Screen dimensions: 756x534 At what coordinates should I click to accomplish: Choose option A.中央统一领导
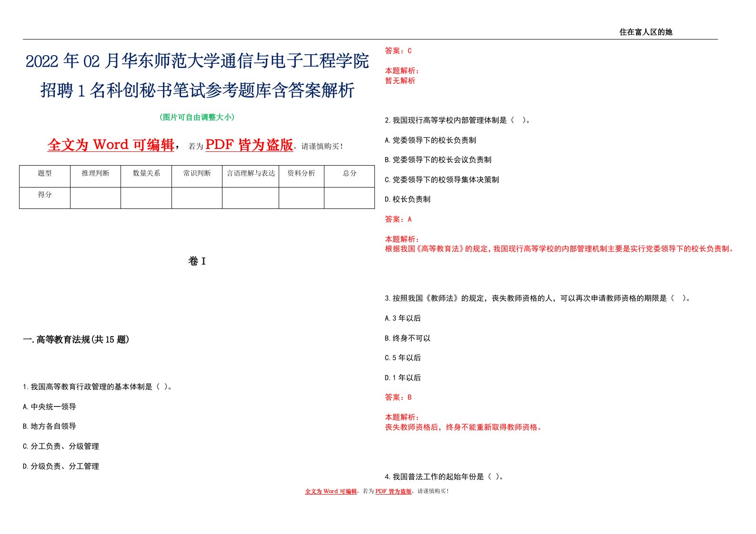pyautogui.click(x=50, y=407)
